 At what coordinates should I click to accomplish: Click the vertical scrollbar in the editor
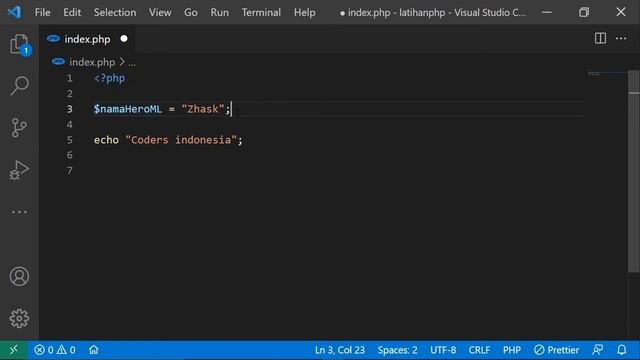click(x=633, y=171)
